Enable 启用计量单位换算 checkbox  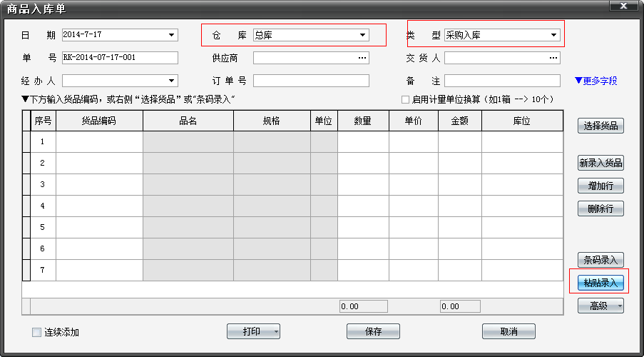tap(406, 99)
